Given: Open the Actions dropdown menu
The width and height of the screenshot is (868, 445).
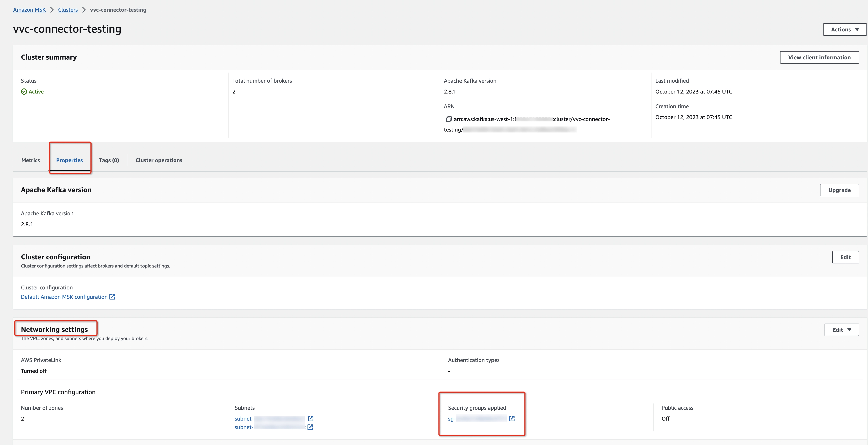Looking at the screenshot, I should pos(845,30).
